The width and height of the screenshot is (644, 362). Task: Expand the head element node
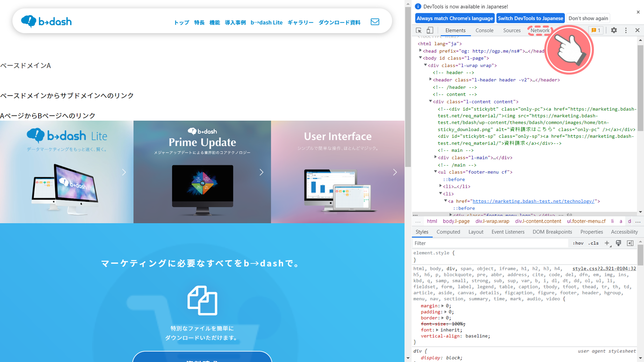point(420,51)
